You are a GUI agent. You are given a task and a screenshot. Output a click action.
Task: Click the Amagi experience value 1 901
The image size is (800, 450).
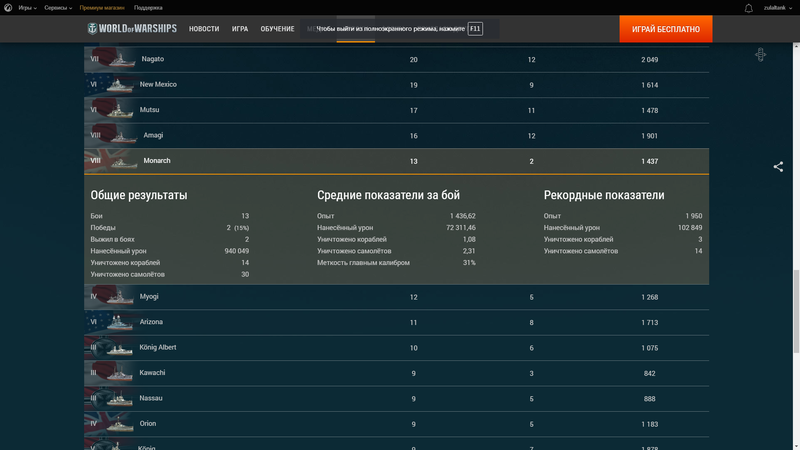point(649,136)
